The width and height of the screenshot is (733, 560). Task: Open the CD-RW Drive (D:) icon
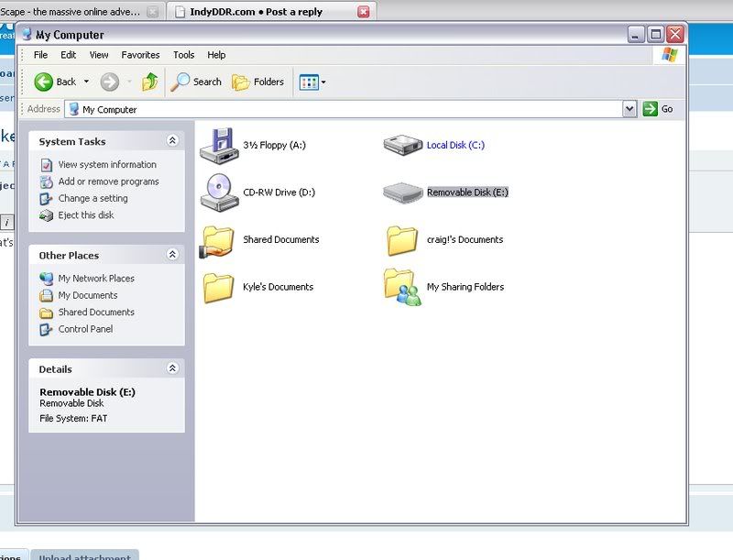[x=220, y=192]
